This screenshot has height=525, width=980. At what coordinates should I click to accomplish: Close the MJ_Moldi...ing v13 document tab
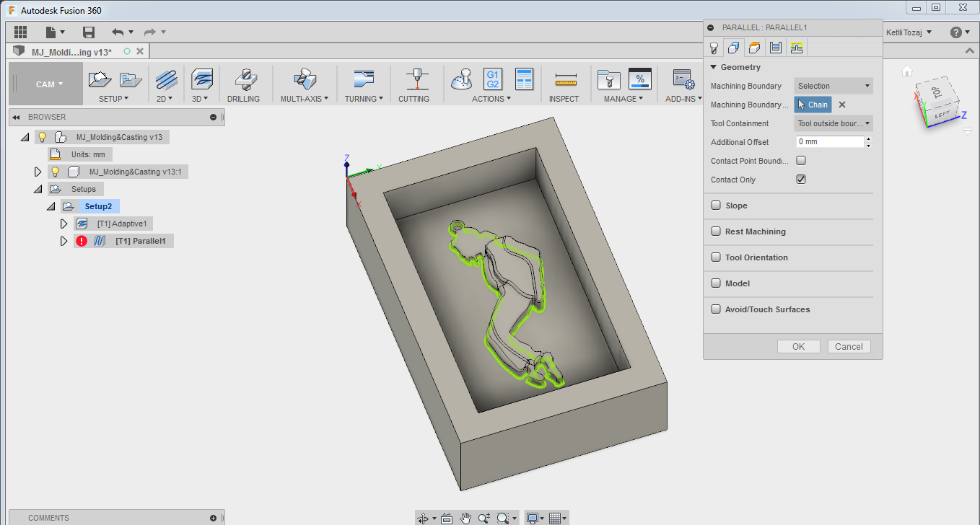coord(140,51)
